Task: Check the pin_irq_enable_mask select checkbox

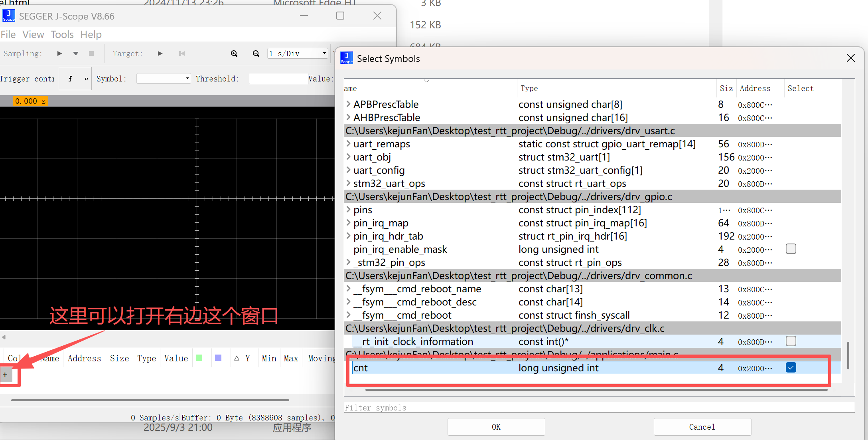Action: point(791,249)
